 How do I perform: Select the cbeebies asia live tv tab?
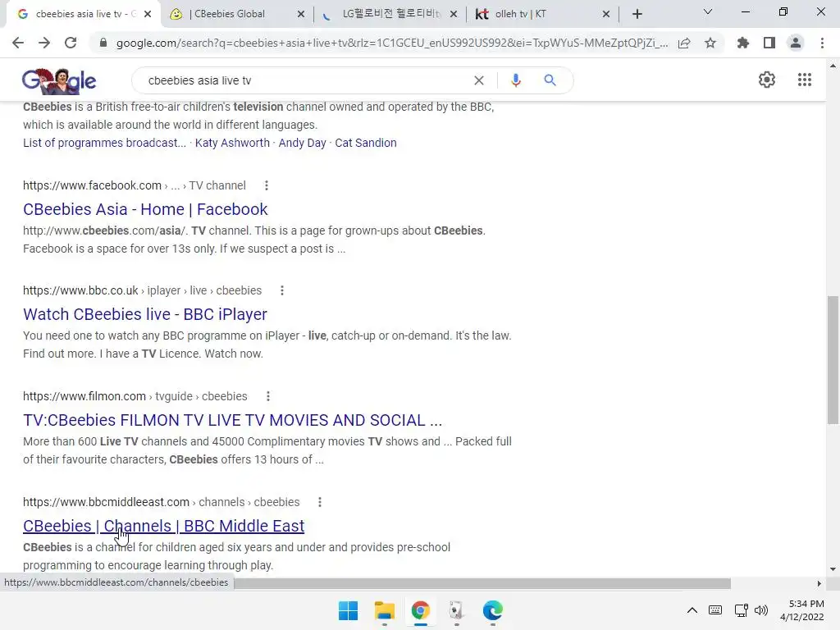(x=83, y=14)
